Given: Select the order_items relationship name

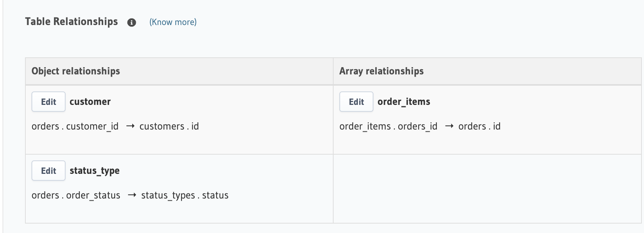Looking at the screenshot, I should pyautogui.click(x=403, y=102).
